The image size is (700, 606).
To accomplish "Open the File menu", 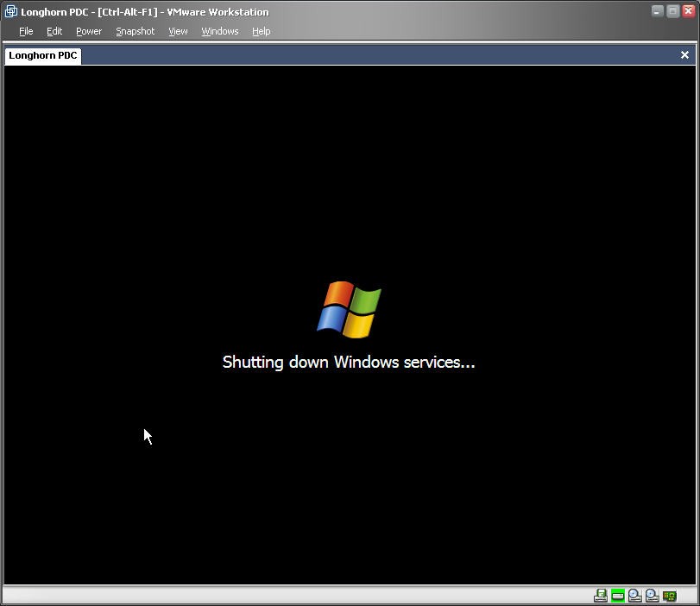I will (x=26, y=31).
